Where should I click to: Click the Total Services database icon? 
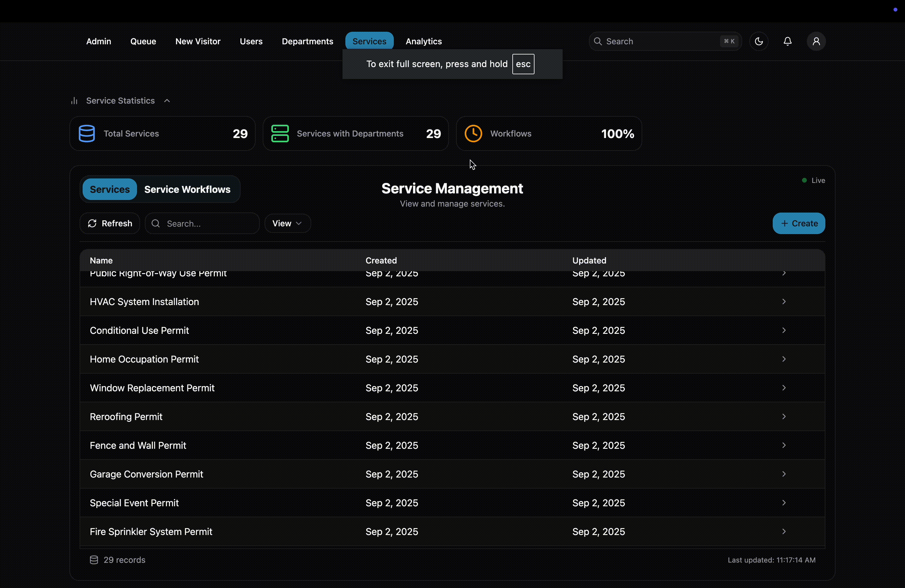86,134
